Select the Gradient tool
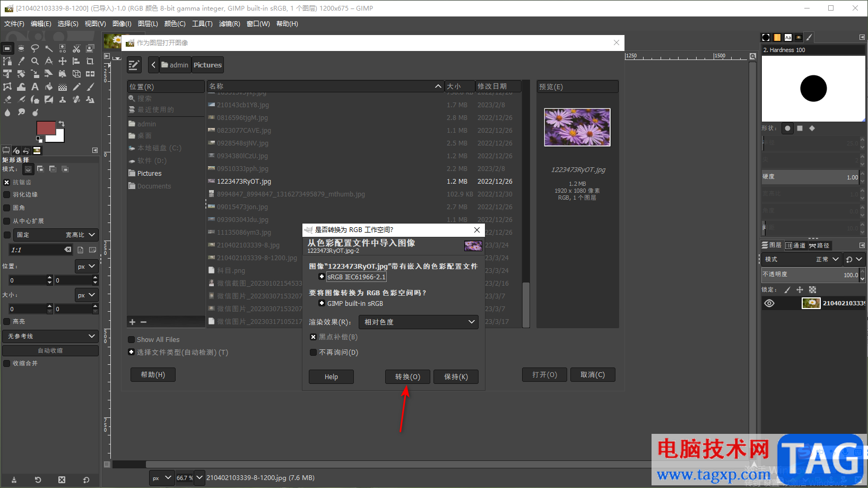This screenshot has height=488, width=868. 63,87
